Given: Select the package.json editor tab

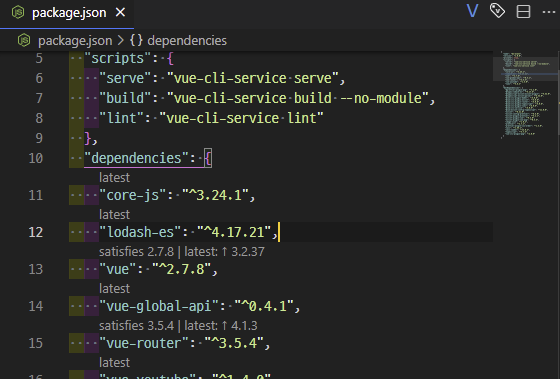Looking at the screenshot, I should 67,14.
